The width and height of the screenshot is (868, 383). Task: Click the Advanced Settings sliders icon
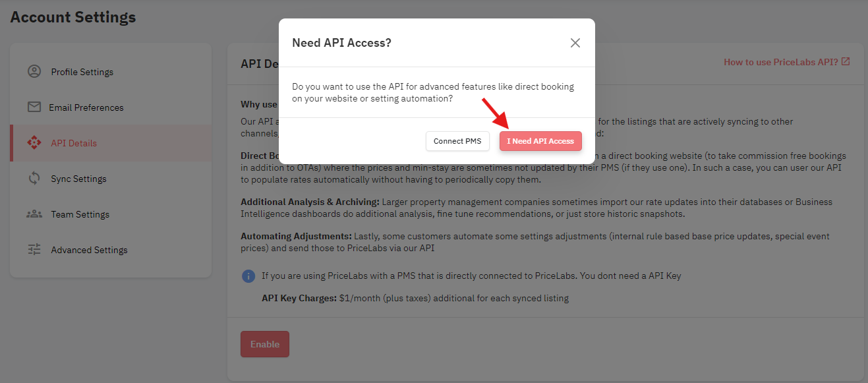(34, 249)
